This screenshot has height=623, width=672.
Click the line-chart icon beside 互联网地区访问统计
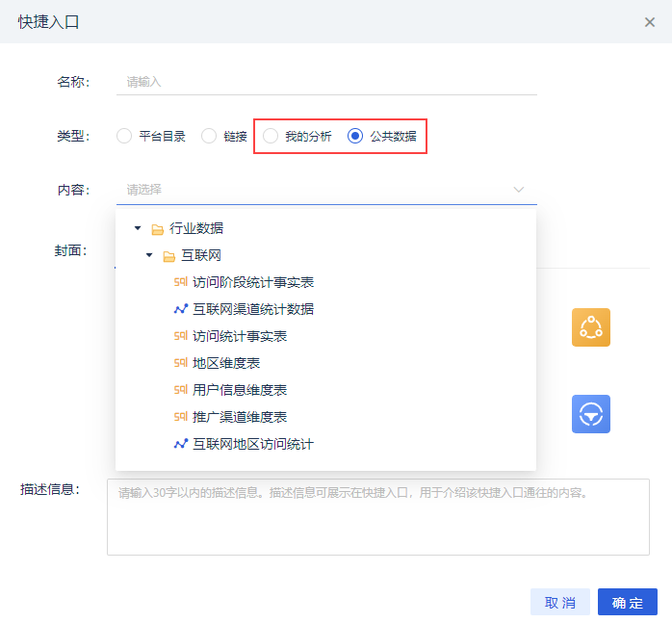181,444
